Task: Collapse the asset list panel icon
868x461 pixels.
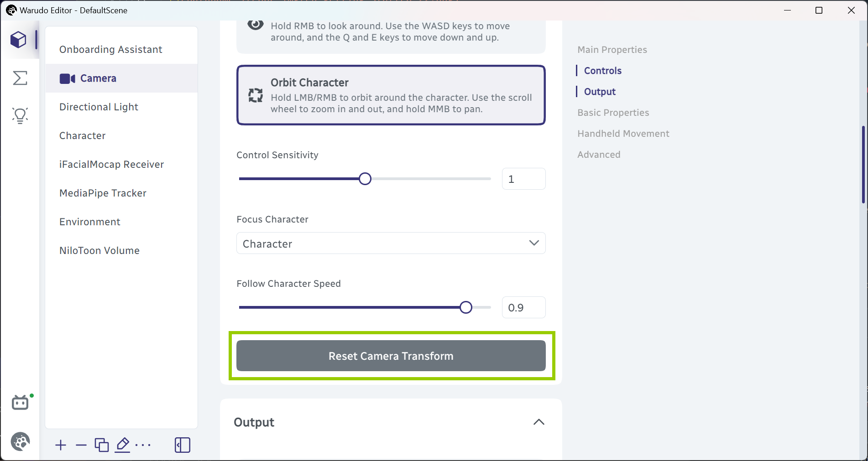Action: coord(183,445)
